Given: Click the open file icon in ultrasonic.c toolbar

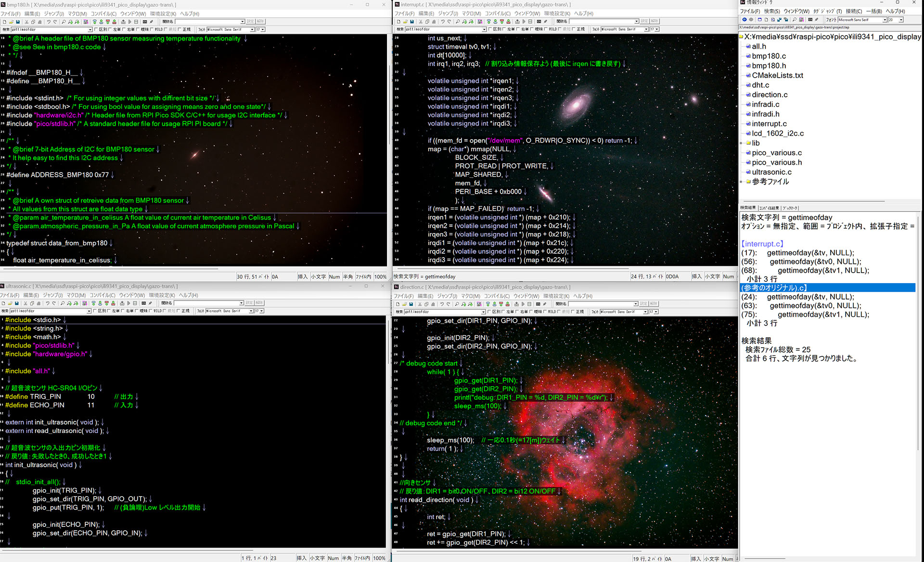Looking at the screenshot, I should tap(10, 303).
